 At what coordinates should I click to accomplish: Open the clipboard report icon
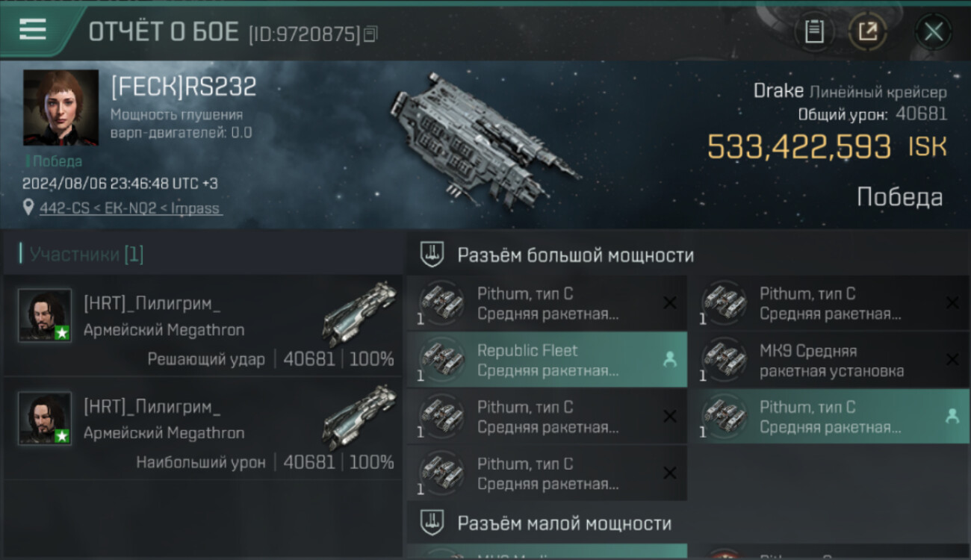813,31
